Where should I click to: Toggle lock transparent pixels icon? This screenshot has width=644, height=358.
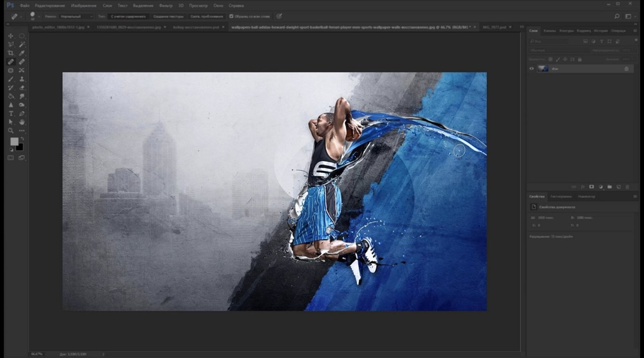tap(550, 59)
